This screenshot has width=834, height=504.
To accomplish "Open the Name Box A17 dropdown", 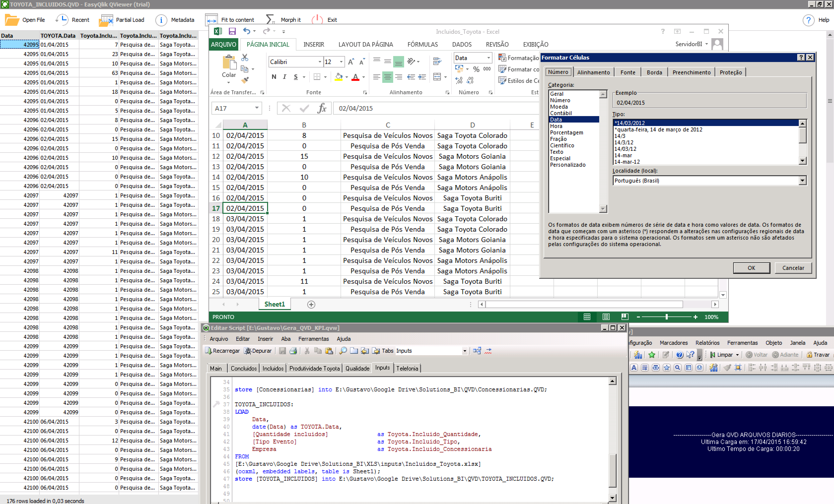I will click(257, 108).
